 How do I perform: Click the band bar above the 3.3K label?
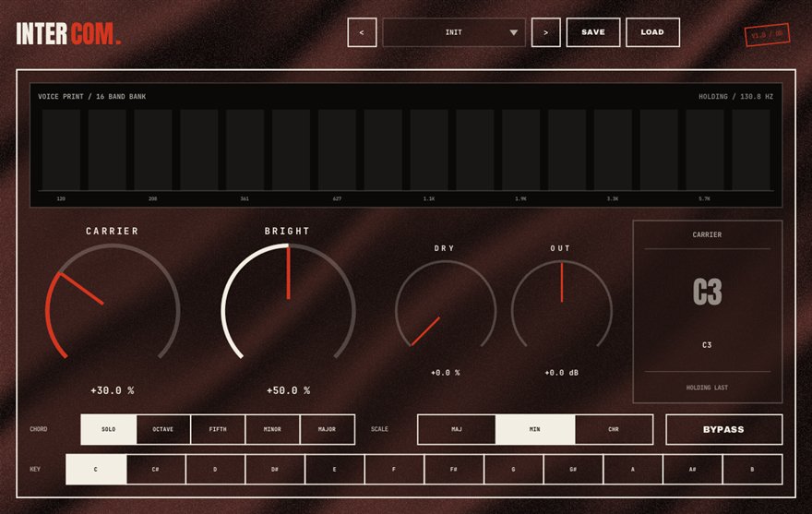[x=613, y=149]
